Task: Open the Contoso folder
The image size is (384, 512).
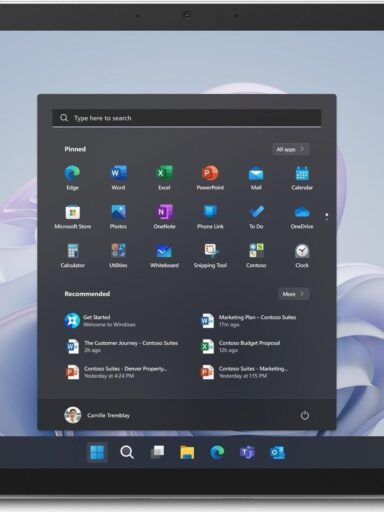Action: pyautogui.click(x=256, y=256)
